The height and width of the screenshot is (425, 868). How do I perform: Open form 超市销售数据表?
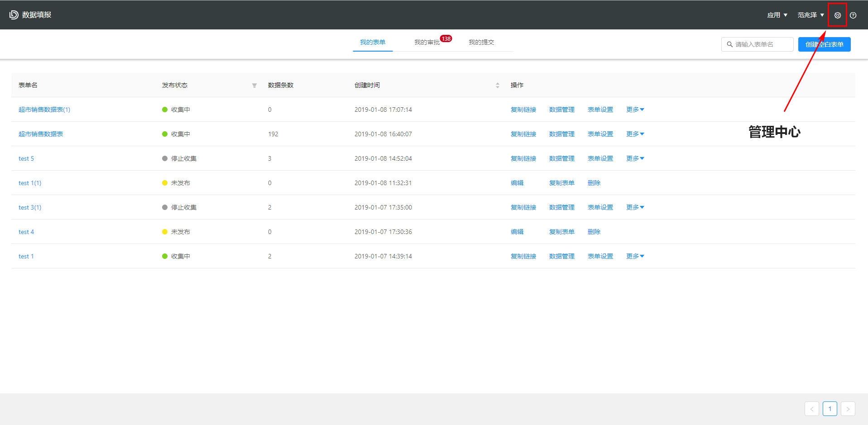tap(41, 134)
